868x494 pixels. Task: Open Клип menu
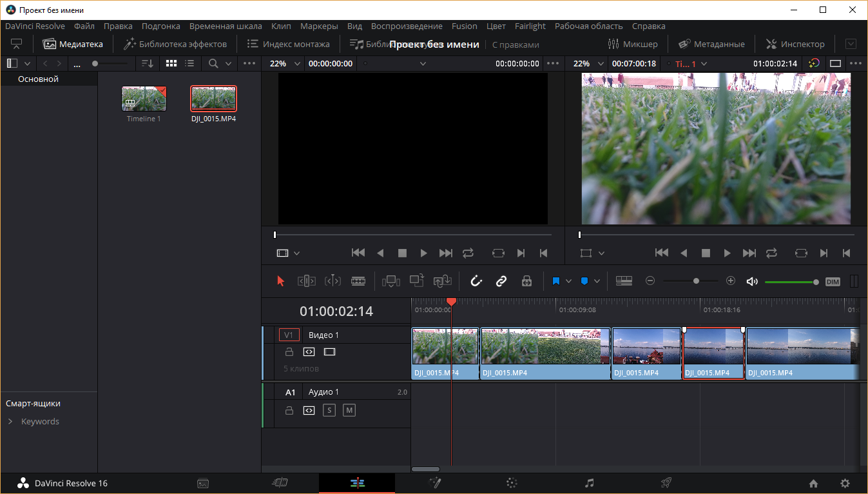(x=281, y=26)
